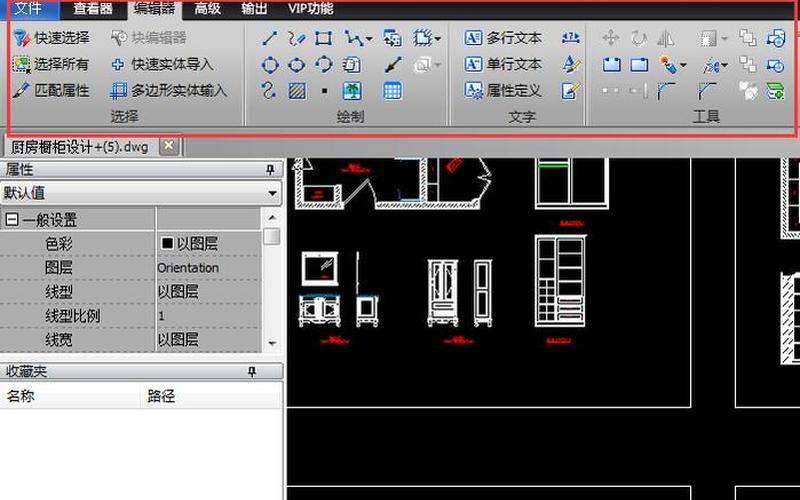Click the 多行文本 button
The image size is (800, 500).
[x=503, y=38]
